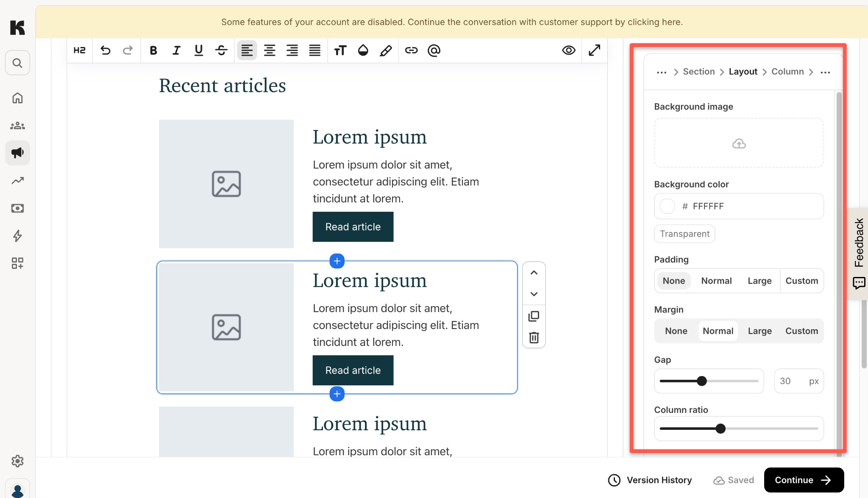Preview the email with the eye icon
Viewport: 868px width, 498px height.
[x=569, y=50]
